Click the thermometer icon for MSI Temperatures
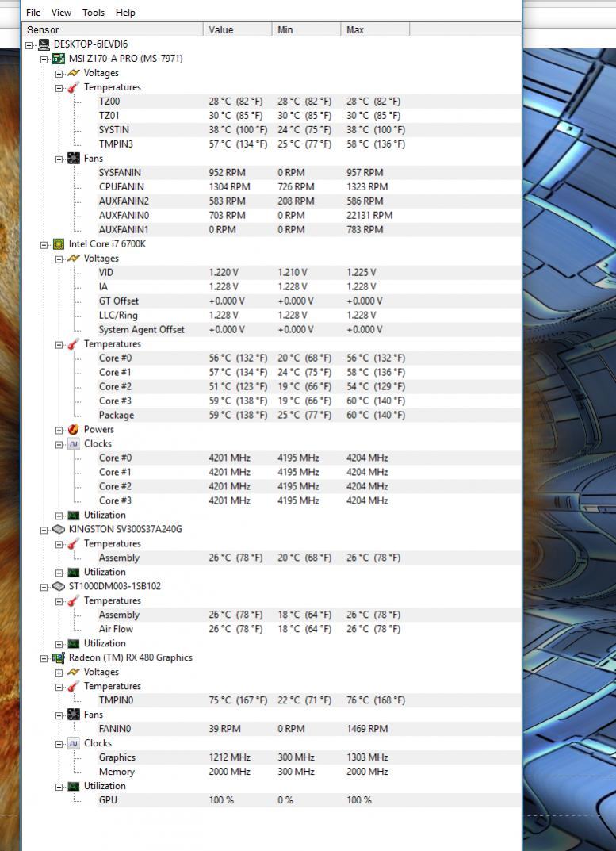The image size is (616, 851). tap(73, 86)
